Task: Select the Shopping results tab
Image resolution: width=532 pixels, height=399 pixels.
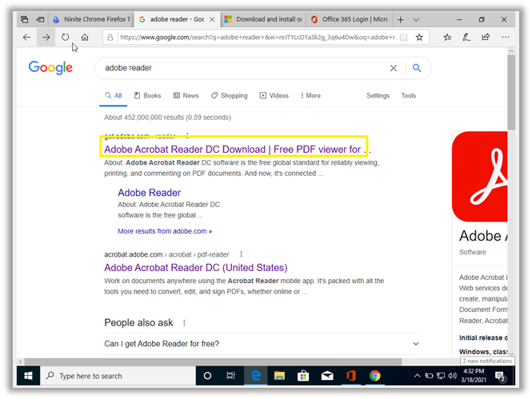Action: [x=230, y=96]
